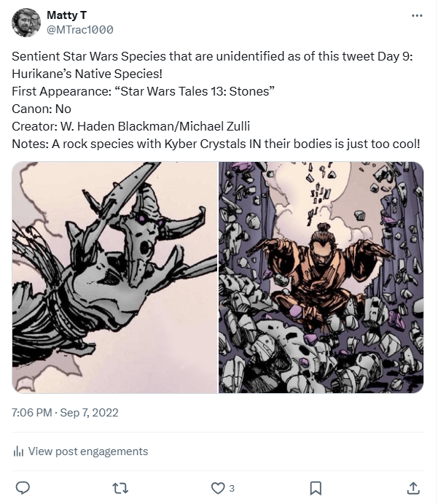Click the Reply speech bubble icon

23,487
